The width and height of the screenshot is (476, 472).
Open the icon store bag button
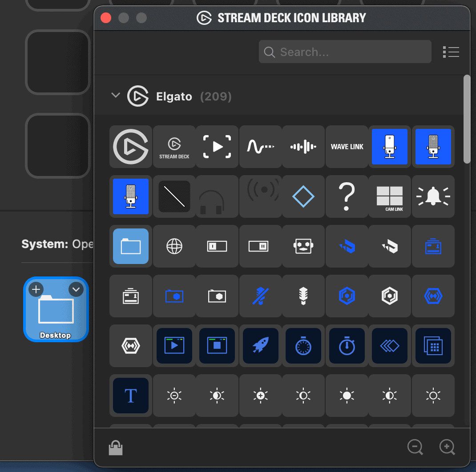(116, 448)
